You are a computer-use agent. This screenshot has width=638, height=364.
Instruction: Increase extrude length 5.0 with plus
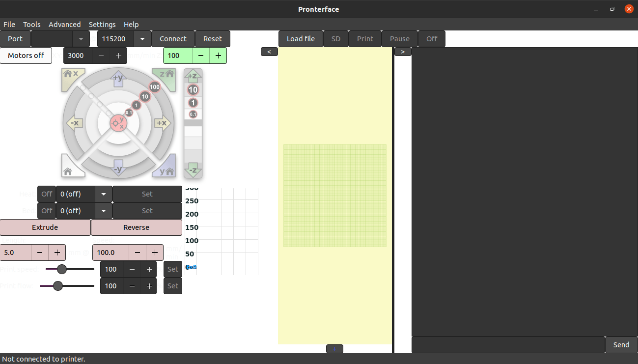point(57,252)
